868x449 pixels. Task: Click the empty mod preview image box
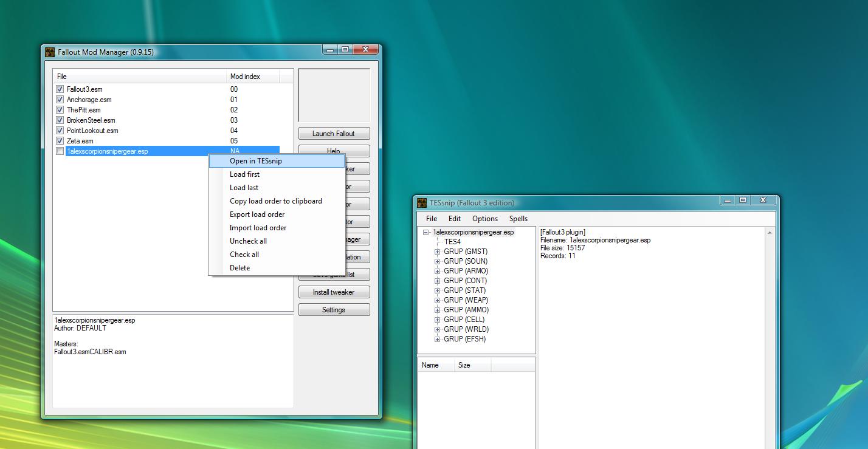[x=334, y=95]
